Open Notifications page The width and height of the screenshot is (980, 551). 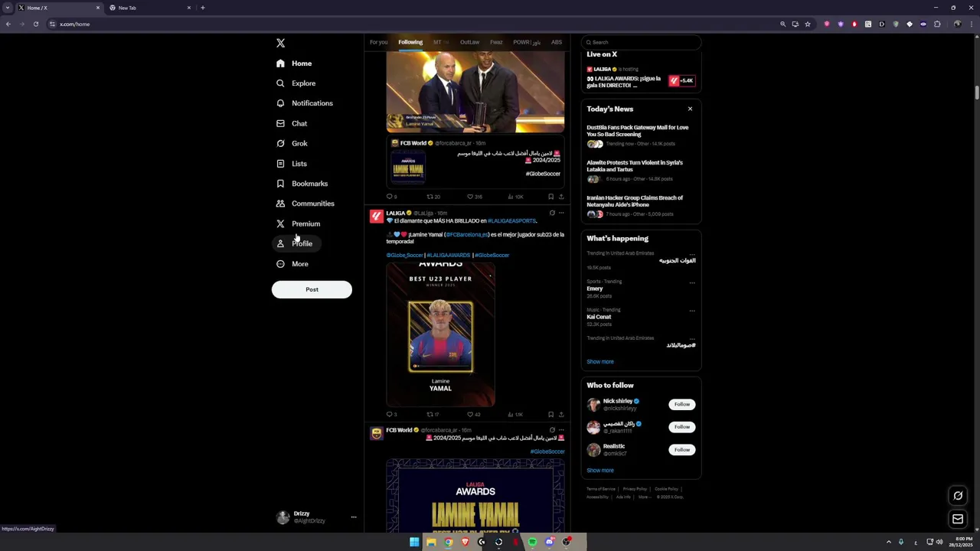click(305, 103)
